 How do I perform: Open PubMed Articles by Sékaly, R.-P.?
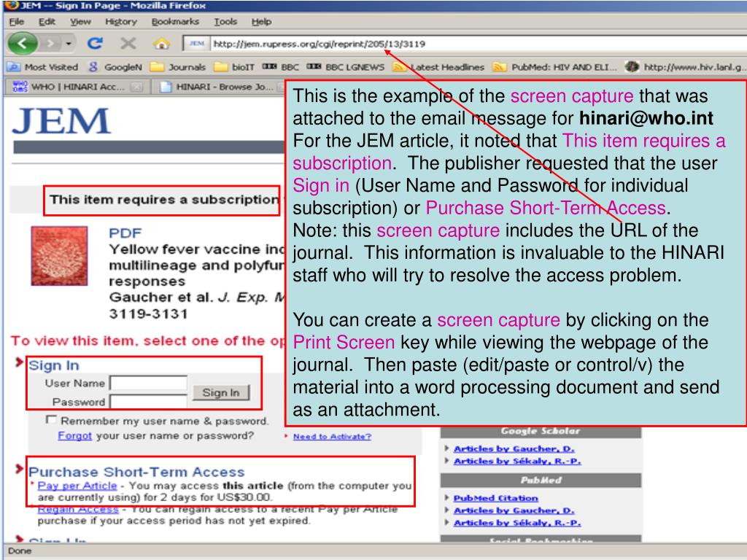[x=517, y=523]
